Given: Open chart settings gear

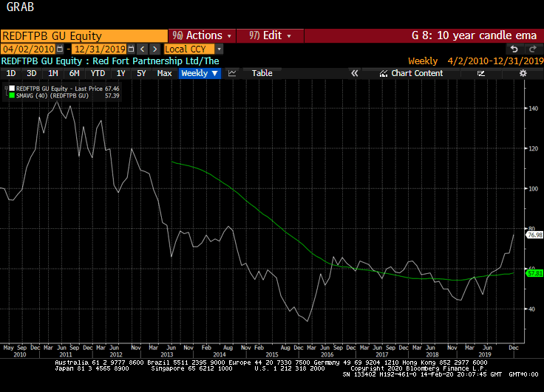Looking at the screenshot, I should click(x=523, y=73).
